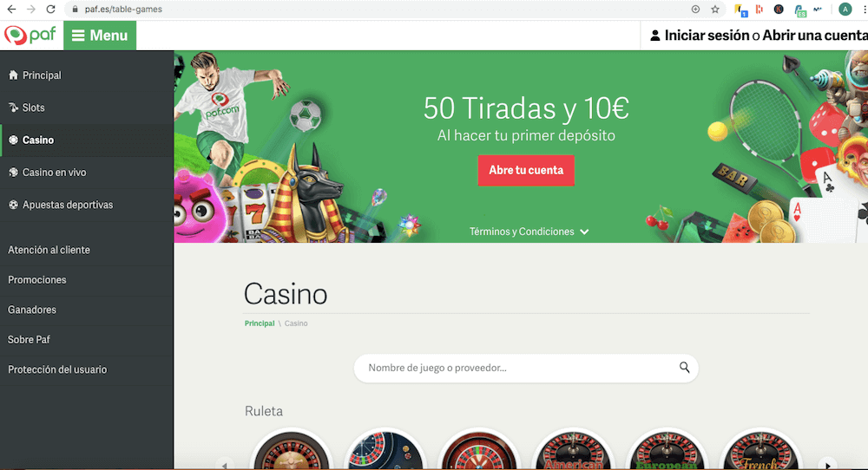The image size is (868, 470).
Task: Click the Principal breadcrumb link
Action: [x=260, y=323]
